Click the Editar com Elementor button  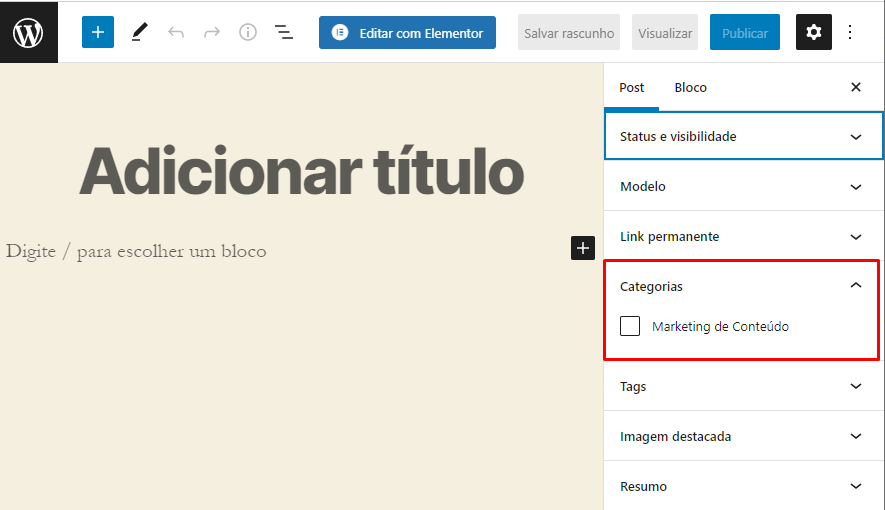pos(407,33)
